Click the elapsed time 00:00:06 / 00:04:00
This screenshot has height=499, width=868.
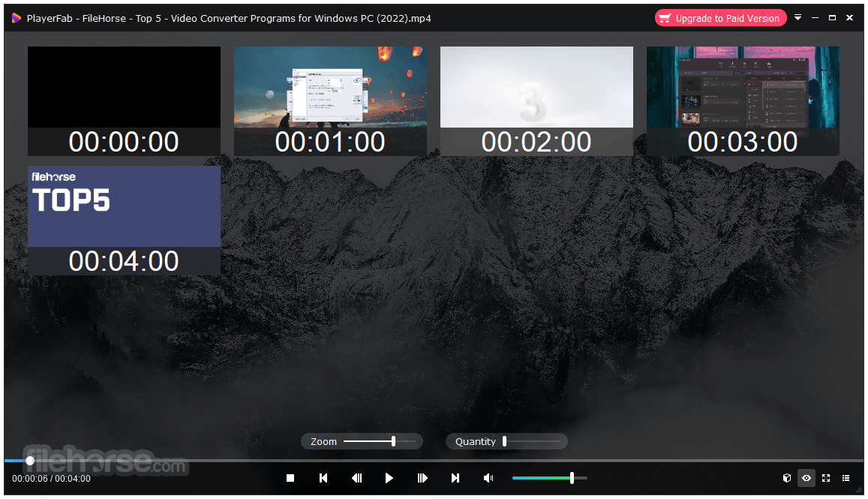tap(52, 479)
